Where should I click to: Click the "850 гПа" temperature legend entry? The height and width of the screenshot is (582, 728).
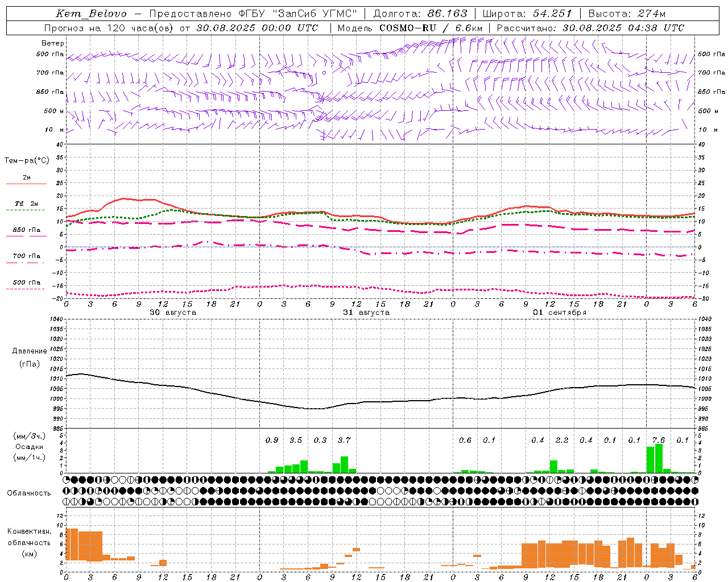point(27,230)
